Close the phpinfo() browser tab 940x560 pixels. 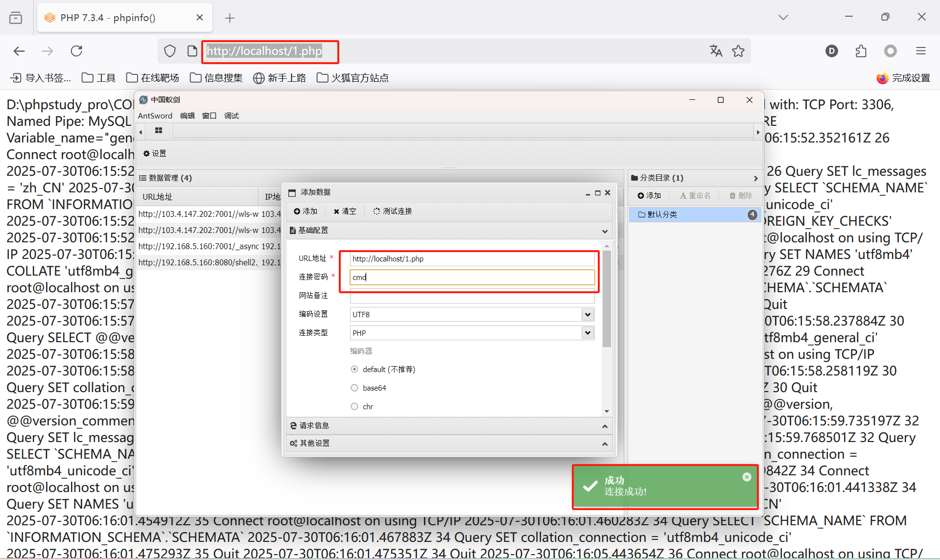click(x=200, y=18)
